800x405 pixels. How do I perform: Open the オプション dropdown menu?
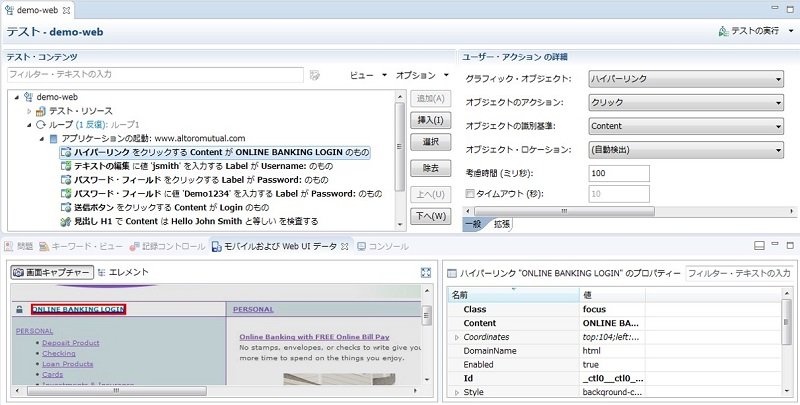(422, 75)
